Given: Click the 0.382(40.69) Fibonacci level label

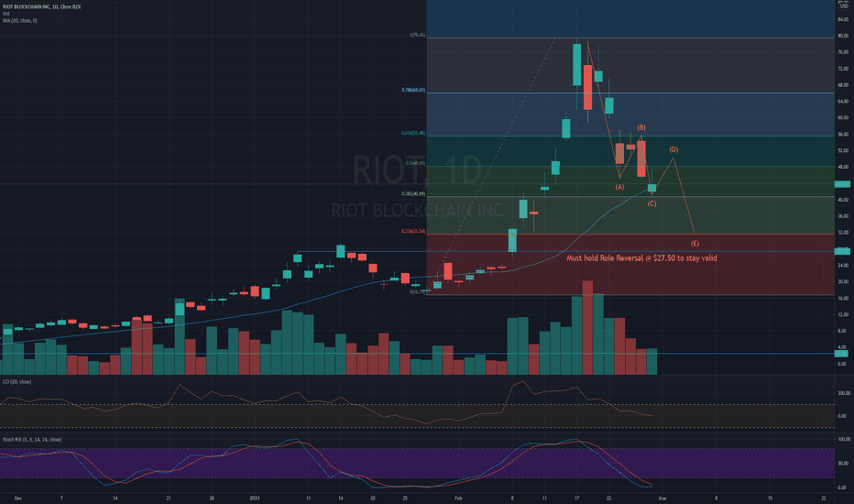Looking at the screenshot, I should pyautogui.click(x=413, y=193).
